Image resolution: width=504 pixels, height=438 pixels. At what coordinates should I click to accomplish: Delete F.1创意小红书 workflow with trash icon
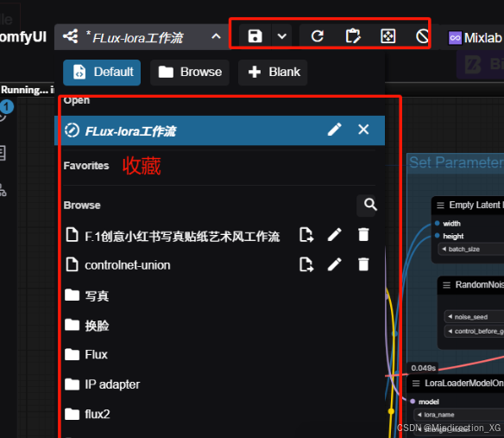click(x=363, y=235)
